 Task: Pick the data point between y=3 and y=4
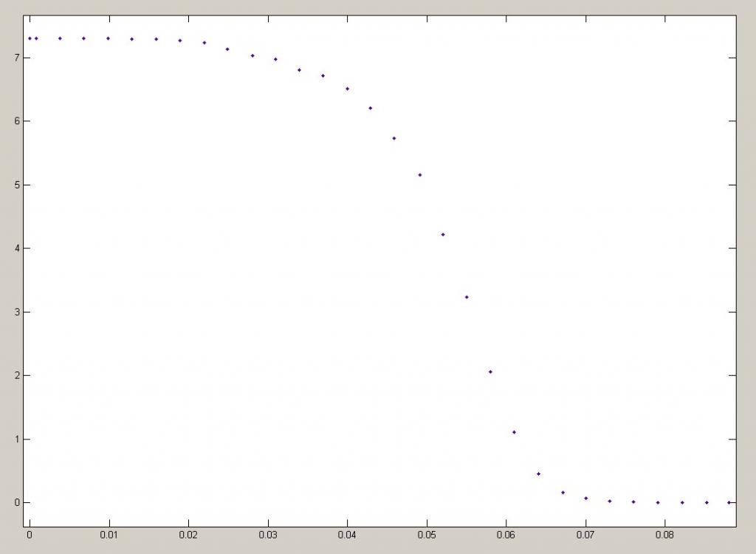(467, 297)
